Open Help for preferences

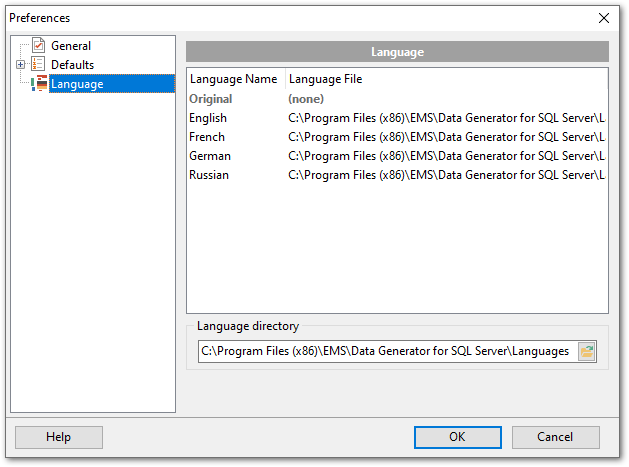click(x=58, y=437)
